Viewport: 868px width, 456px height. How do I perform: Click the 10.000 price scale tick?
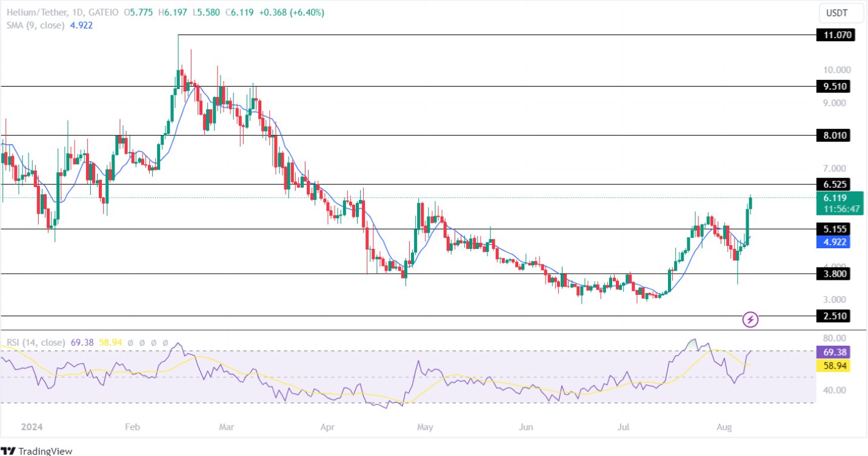pyautogui.click(x=836, y=70)
